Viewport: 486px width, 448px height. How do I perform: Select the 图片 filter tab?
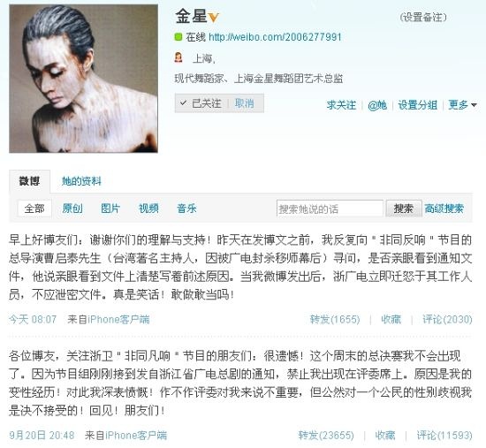(110, 209)
